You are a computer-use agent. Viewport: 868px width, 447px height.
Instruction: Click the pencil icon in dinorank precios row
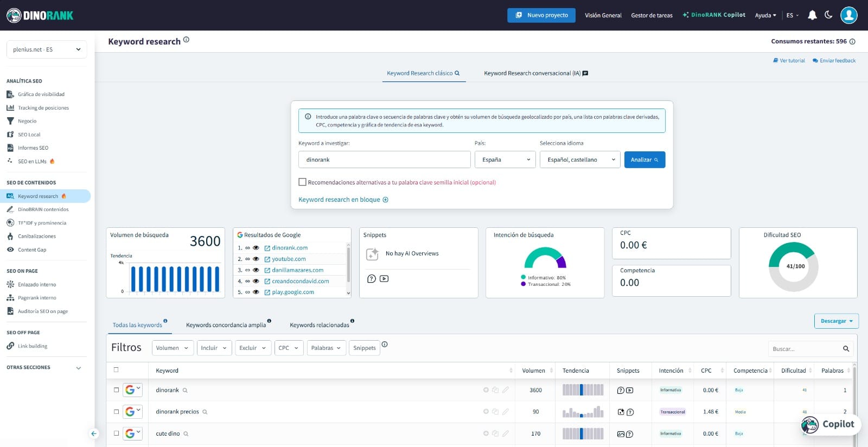[506, 412]
